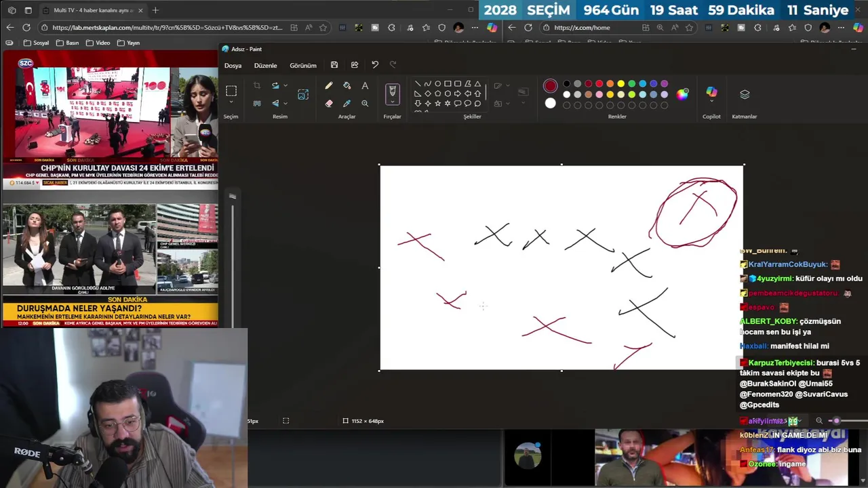This screenshot has width=868, height=488.
Task: Pick the purple color swatch
Action: pyautogui.click(x=664, y=84)
